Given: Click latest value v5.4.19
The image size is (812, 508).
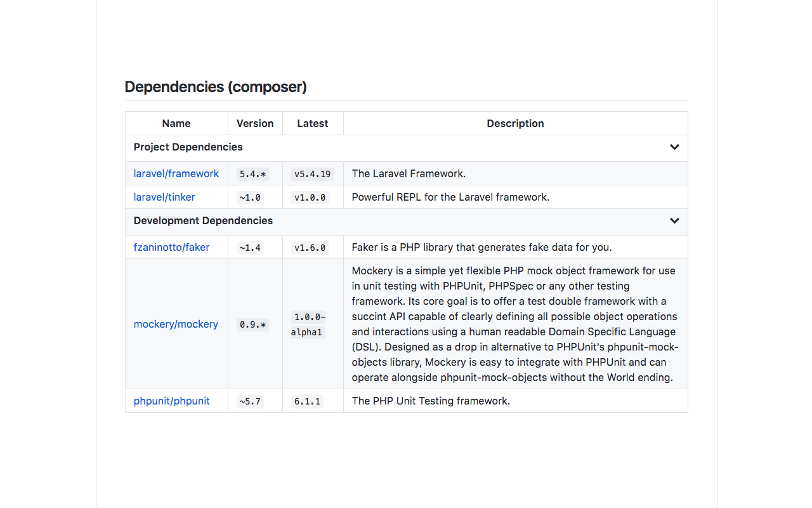Looking at the screenshot, I should point(313,174).
